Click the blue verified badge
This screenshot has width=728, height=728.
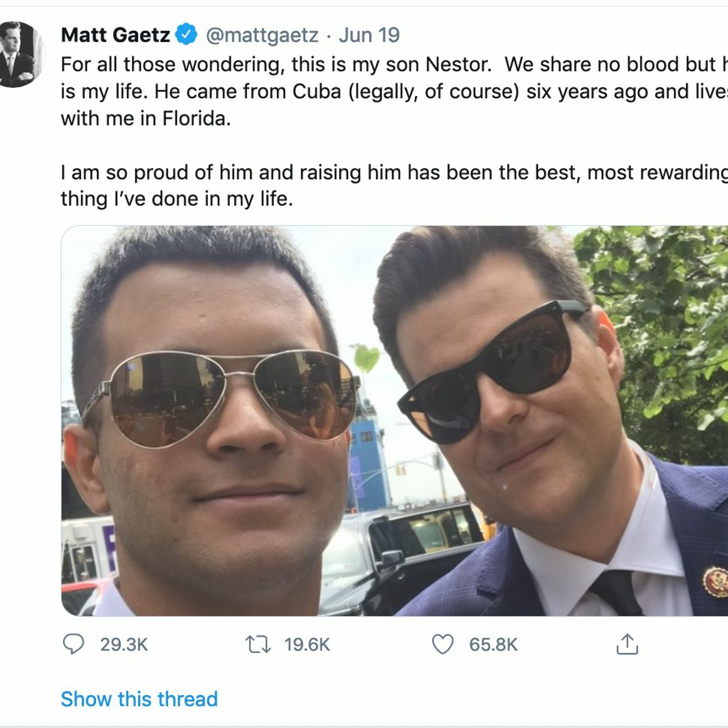[187, 34]
